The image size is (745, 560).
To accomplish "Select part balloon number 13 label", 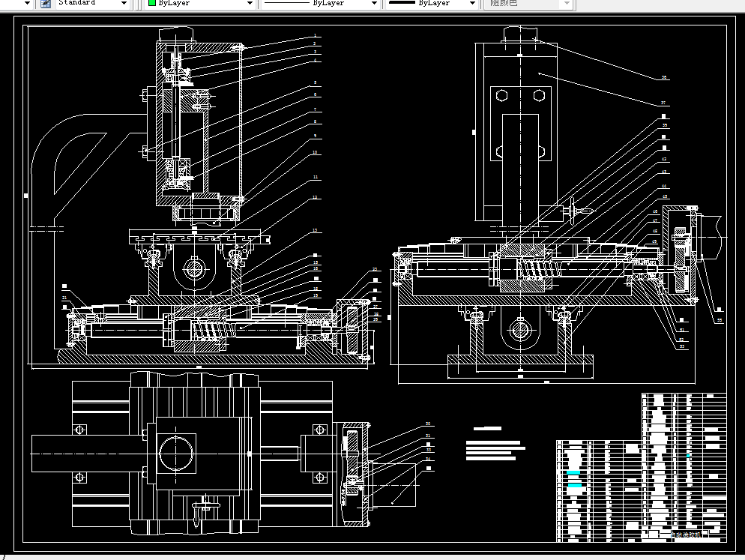I will point(315,231).
